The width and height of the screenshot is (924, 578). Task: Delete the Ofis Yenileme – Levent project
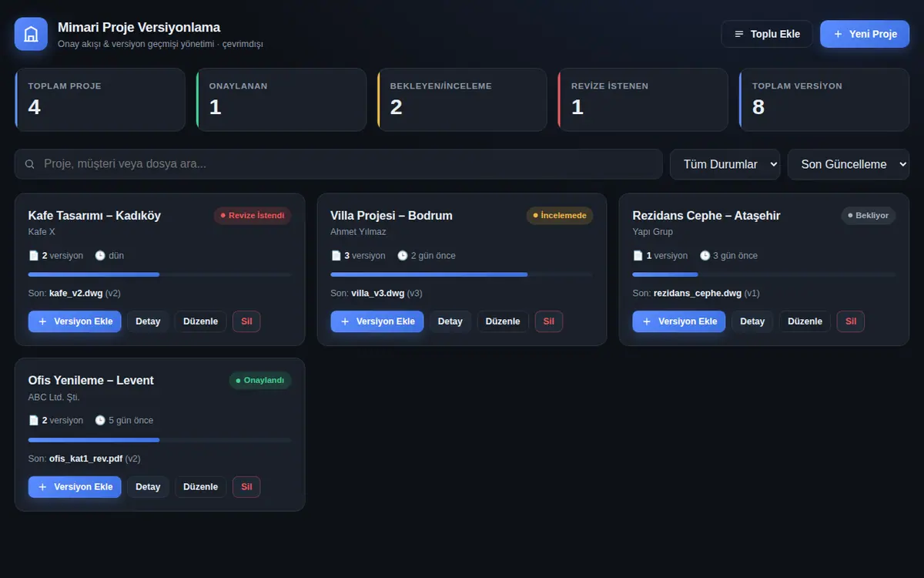(246, 487)
